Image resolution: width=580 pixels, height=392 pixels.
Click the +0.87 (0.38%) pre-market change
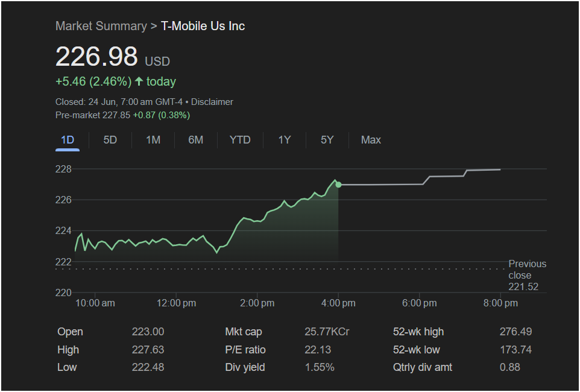[161, 115]
